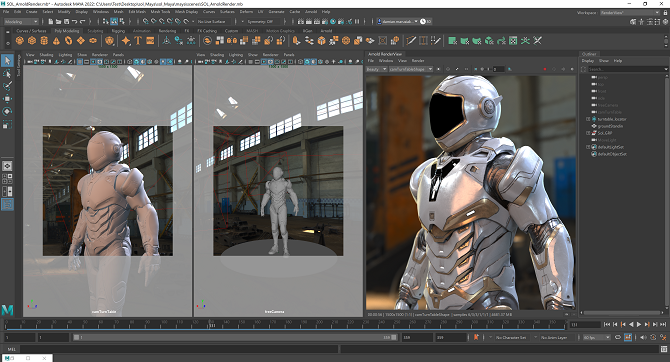Screen dimensions: 670x362
Task: Click the green UV planar mapping shelf icon
Action: coord(452,41)
